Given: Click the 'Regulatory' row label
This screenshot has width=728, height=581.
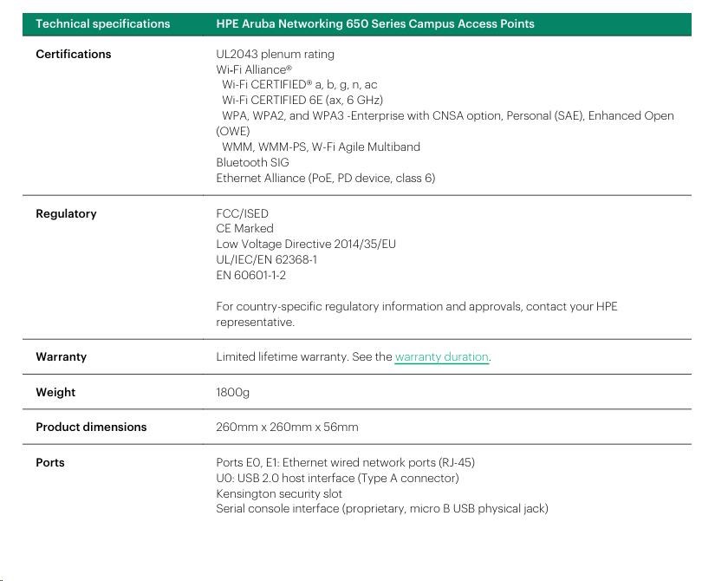Looking at the screenshot, I should [66, 213].
